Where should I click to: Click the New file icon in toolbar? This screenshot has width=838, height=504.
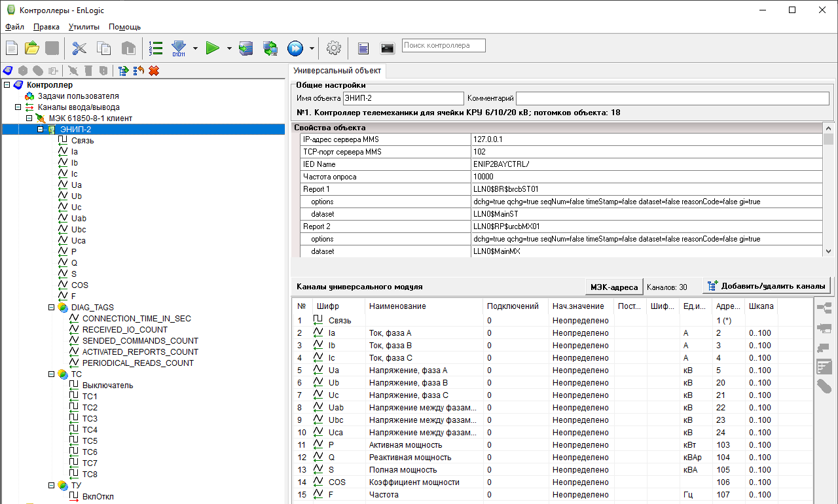pos(12,48)
